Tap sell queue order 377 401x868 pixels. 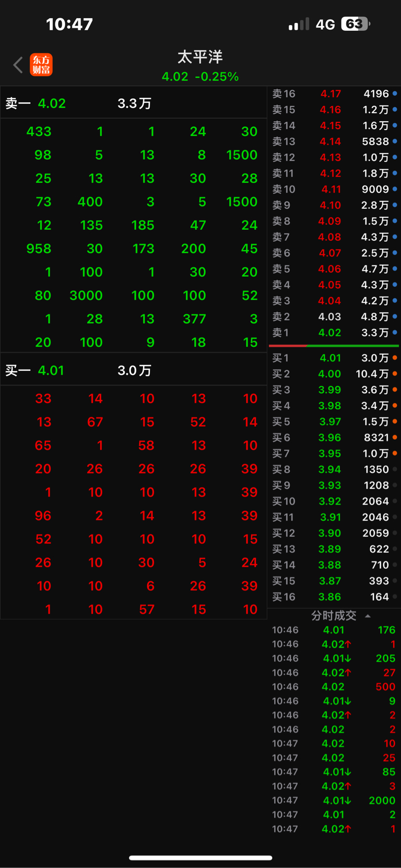pyautogui.click(x=194, y=319)
